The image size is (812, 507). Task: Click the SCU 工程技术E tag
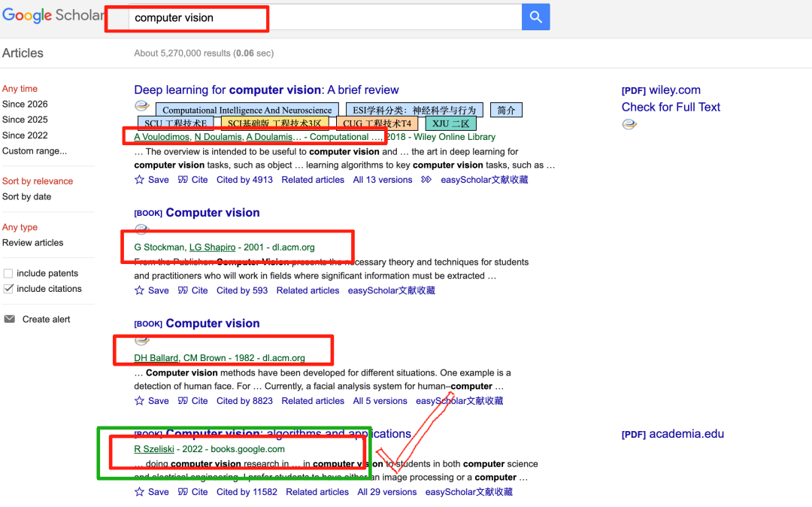coord(175,123)
